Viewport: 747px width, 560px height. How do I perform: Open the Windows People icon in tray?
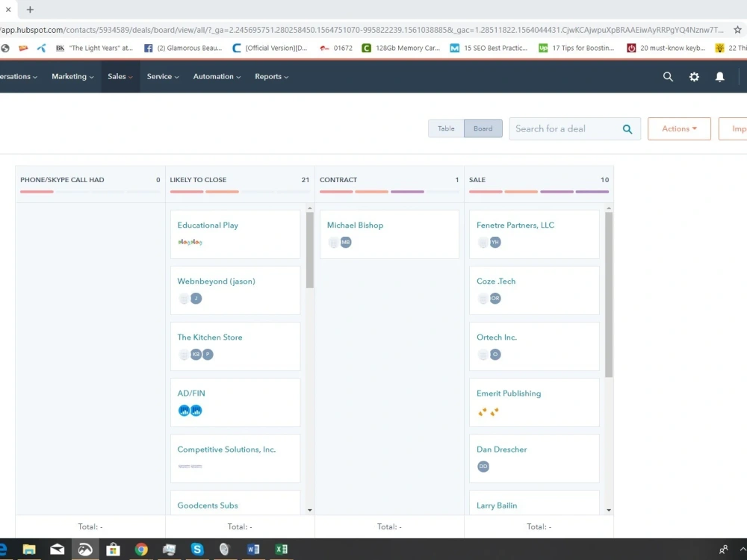point(723,550)
